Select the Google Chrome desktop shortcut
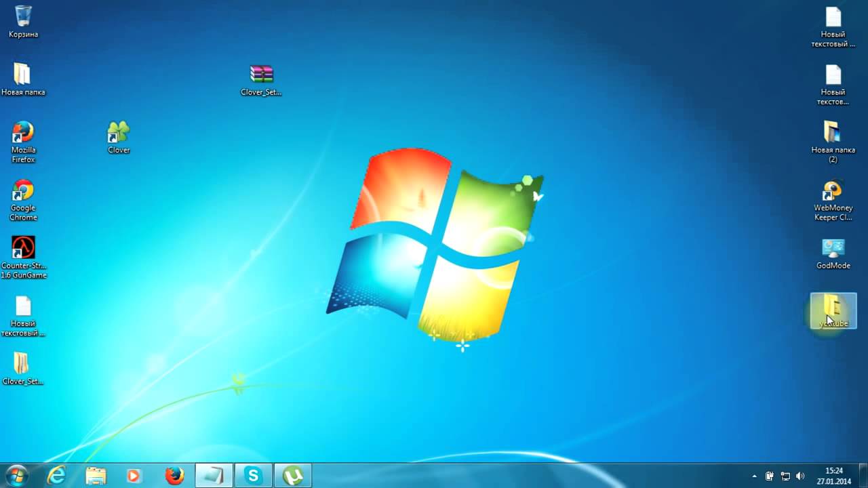 point(23,200)
